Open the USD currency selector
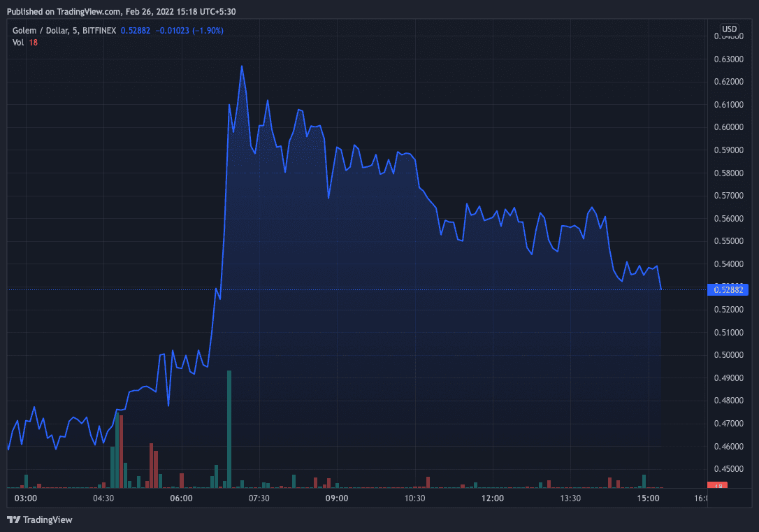The width and height of the screenshot is (759, 532). (729, 29)
